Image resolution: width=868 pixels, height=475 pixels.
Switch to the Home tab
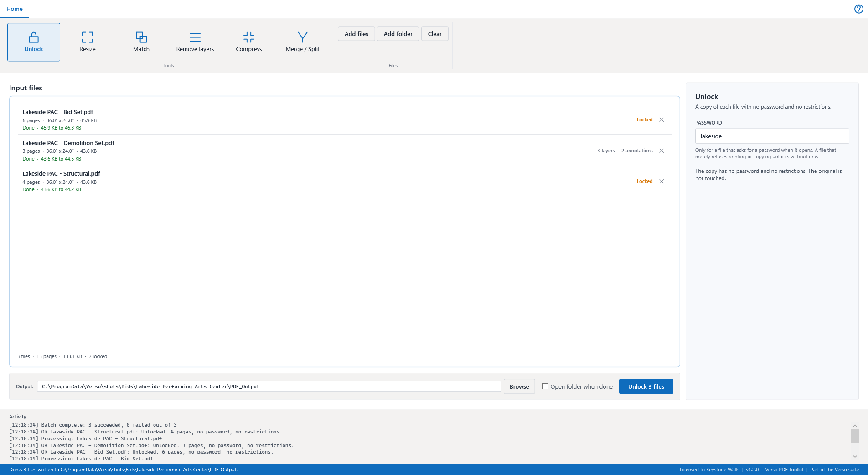point(15,9)
